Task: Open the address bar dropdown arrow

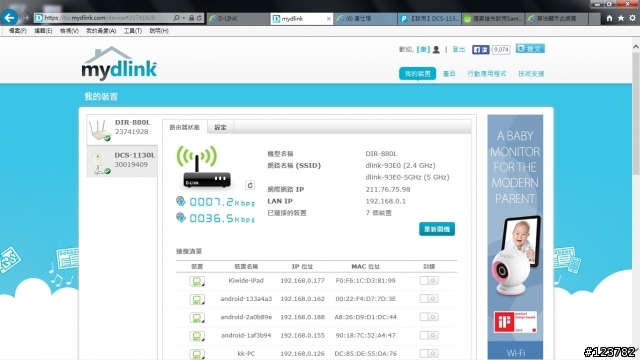Action: pyautogui.click(x=184, y=18)
